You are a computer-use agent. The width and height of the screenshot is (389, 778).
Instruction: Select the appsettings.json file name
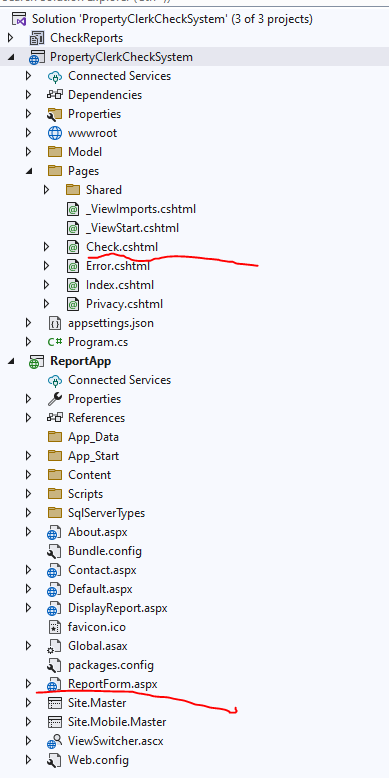[111, 324]
